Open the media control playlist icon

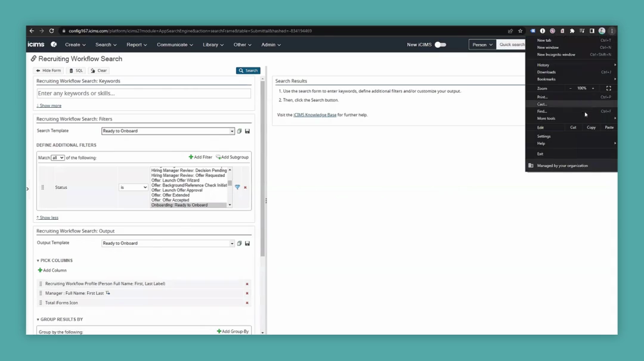click(x=582, y=31)
